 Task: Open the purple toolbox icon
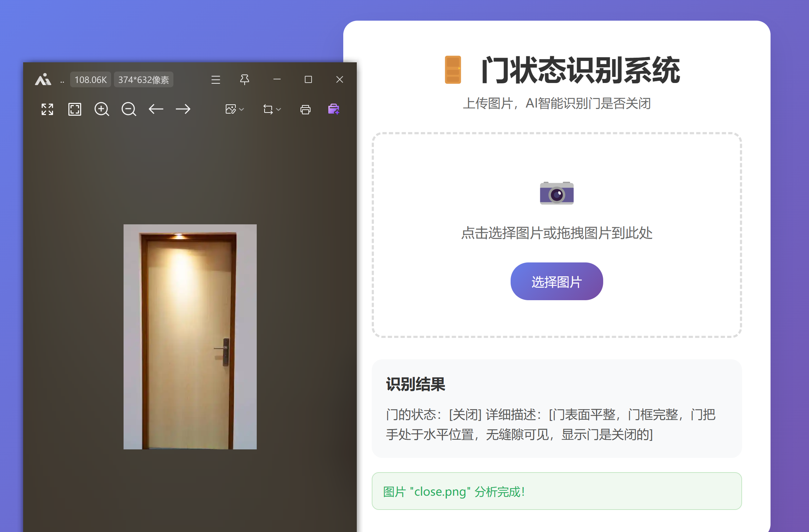coord(333,109)
